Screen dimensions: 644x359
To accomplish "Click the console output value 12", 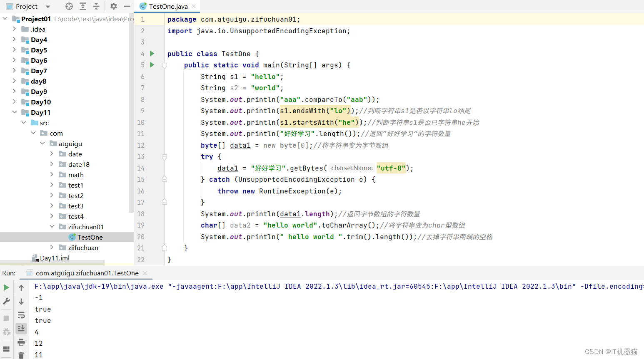I will [39, 343].
